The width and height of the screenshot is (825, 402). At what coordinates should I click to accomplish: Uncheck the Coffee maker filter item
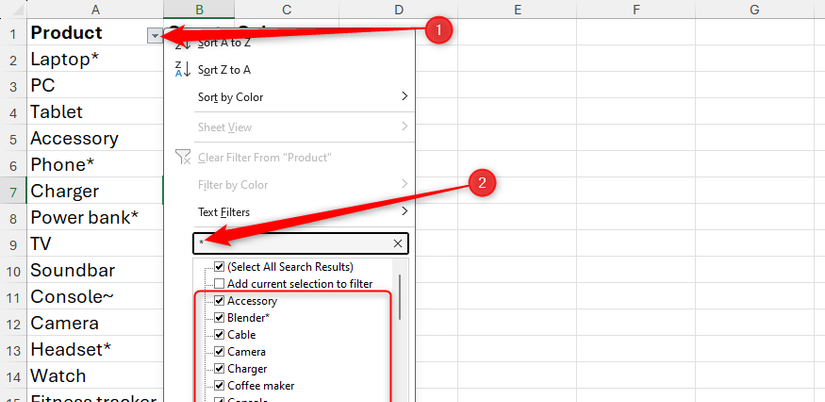pyautogui.click(x=219, y=386)
